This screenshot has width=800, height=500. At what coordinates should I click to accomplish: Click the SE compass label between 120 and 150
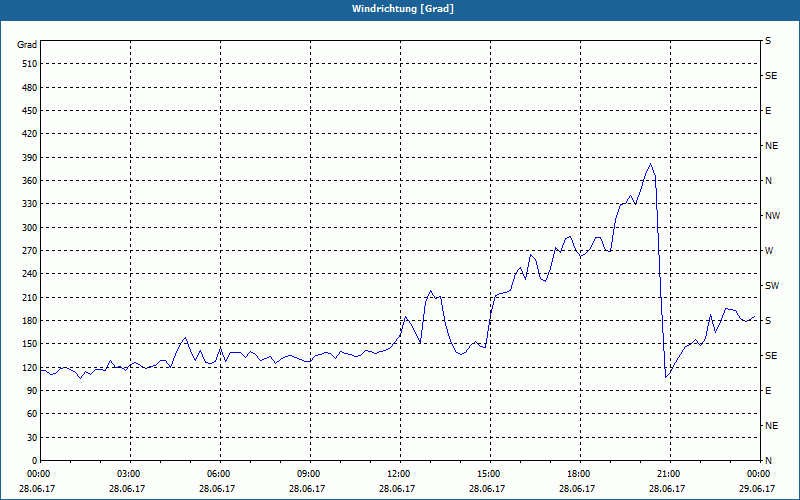(771, 356)
